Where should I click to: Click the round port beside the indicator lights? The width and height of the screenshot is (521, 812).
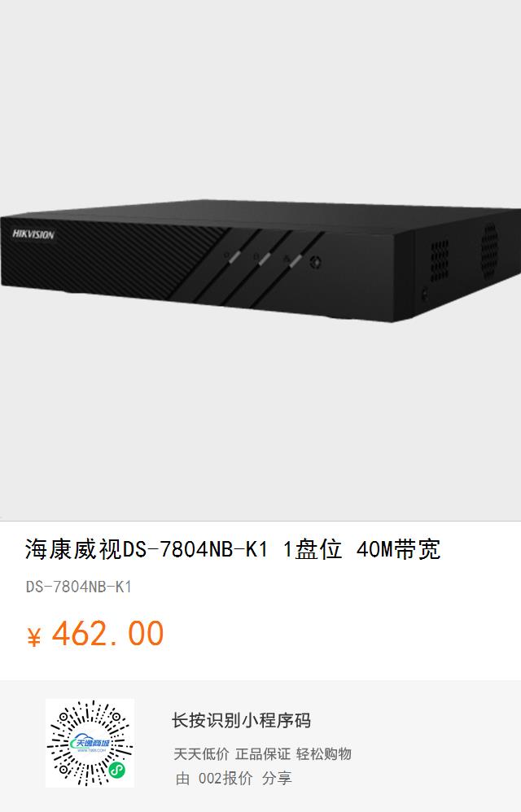pos(315,262)
